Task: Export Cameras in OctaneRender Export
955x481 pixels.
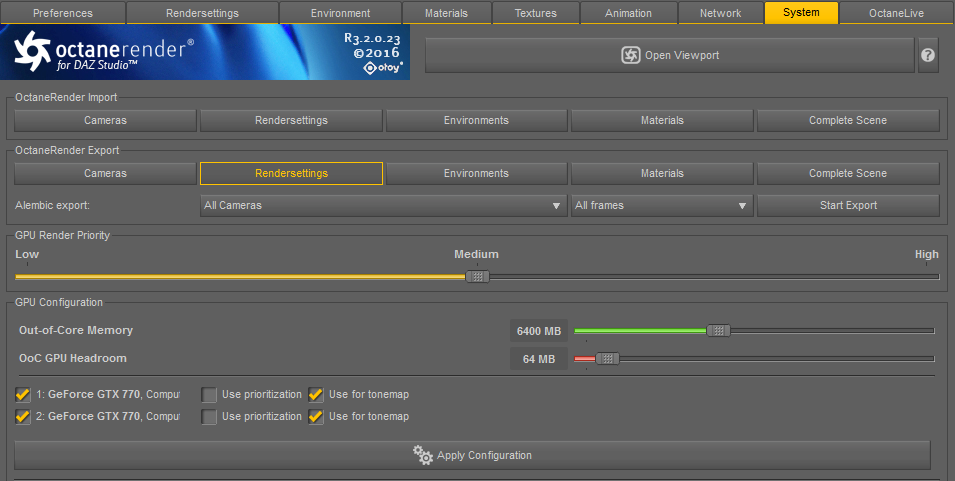Action: (105, 174)
